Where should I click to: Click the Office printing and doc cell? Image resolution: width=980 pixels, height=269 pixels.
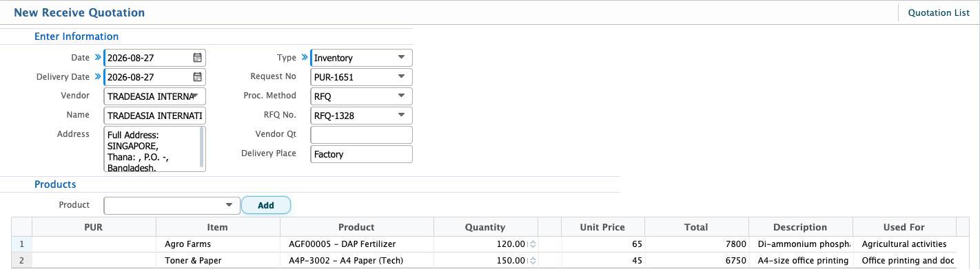click(x=904, y=261)
